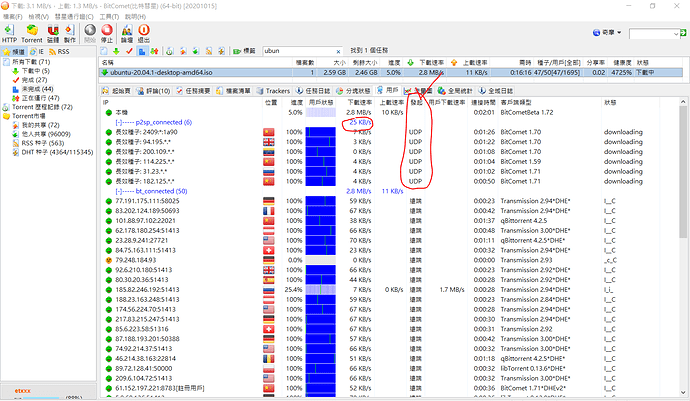Viewport: 690px width, 401px height.
Task: Open the 檔案清單 detail tab
Action: tap(234, 91)
